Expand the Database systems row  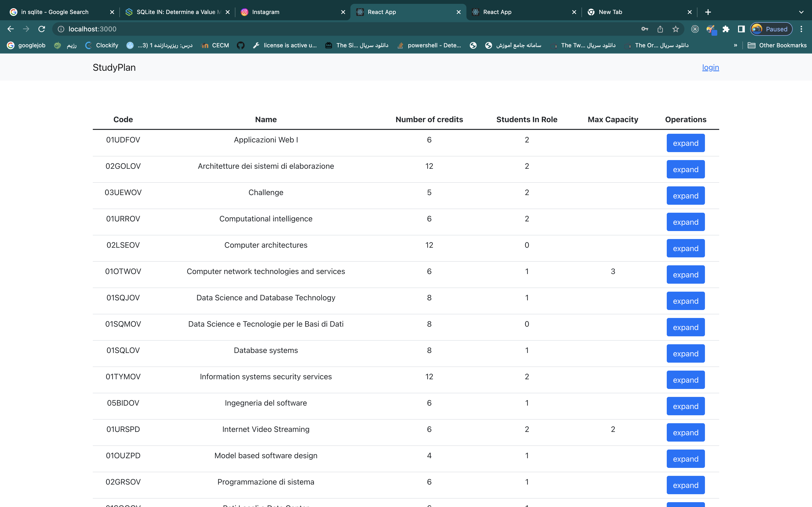tap(685, 354)
